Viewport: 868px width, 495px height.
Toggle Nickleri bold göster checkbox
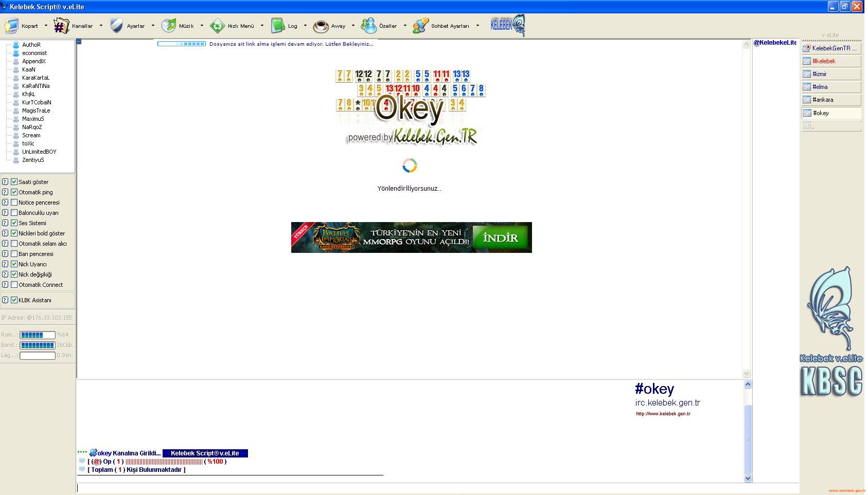tap(14, 233)
